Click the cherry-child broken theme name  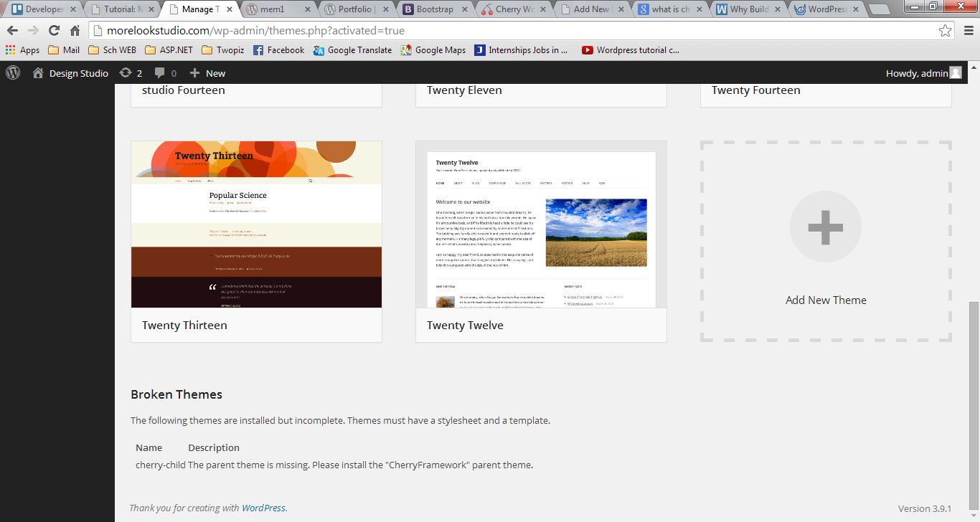(x=161, y=465)
